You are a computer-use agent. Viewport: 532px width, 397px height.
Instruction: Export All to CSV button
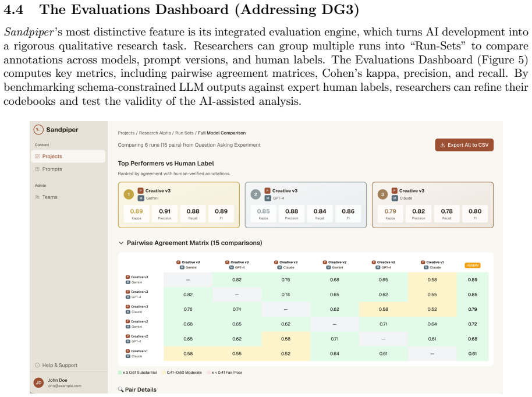click(464, 145)
